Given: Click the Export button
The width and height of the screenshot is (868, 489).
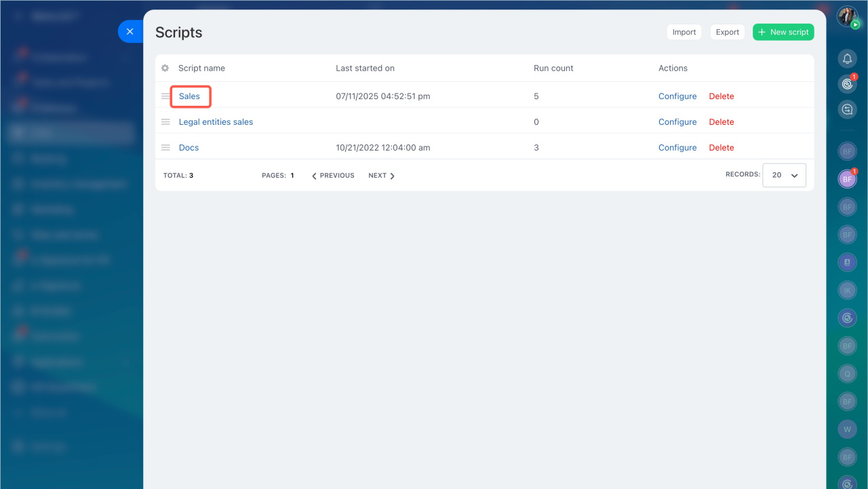Looking at the screenshot, I should coord(728,32).
